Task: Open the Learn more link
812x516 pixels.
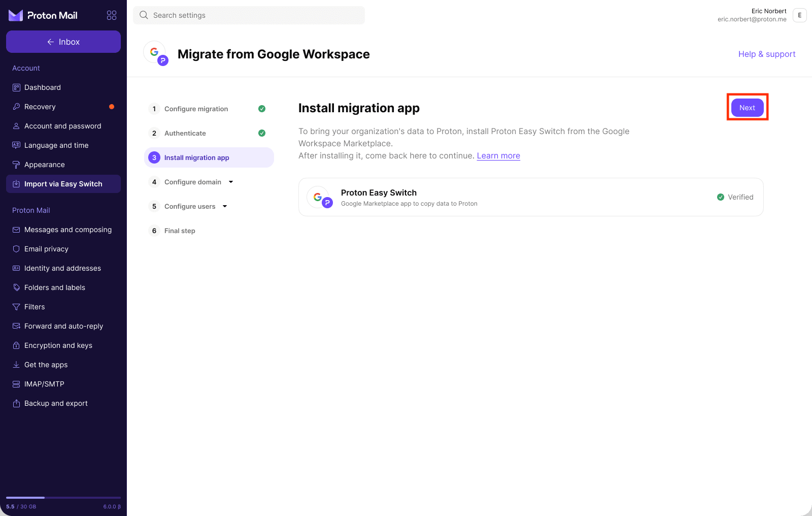Action: [498, 156]
